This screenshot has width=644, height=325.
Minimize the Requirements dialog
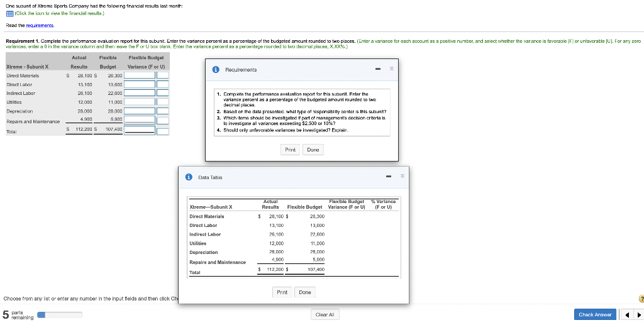[377, 69]
